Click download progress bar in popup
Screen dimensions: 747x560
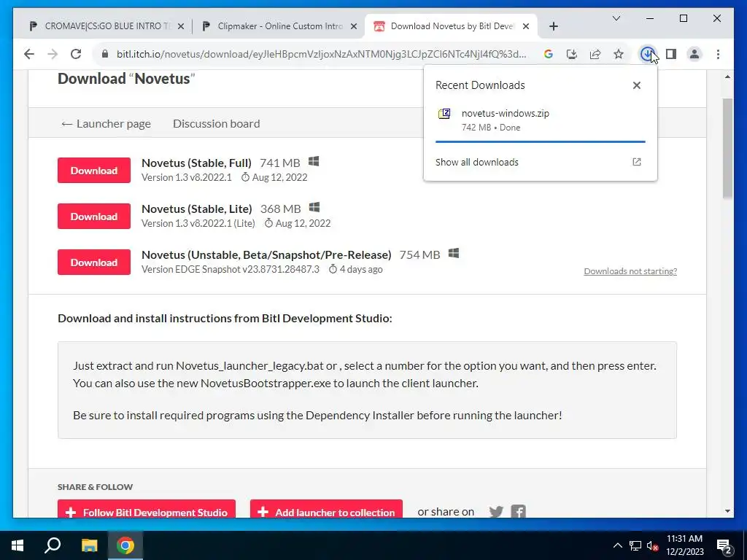541,141
